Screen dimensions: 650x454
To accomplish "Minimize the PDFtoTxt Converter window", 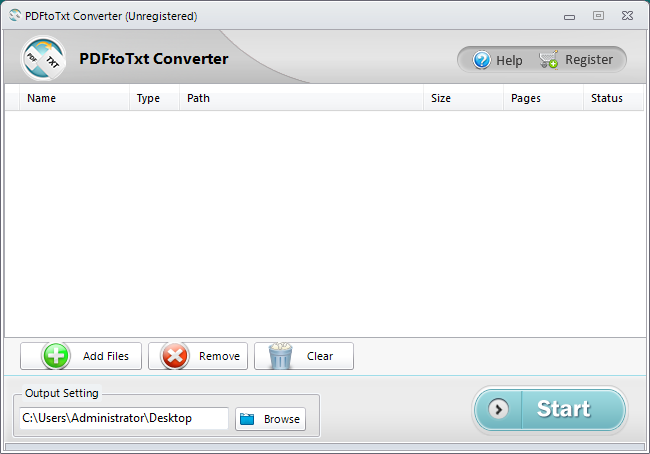I will point(569,17).
